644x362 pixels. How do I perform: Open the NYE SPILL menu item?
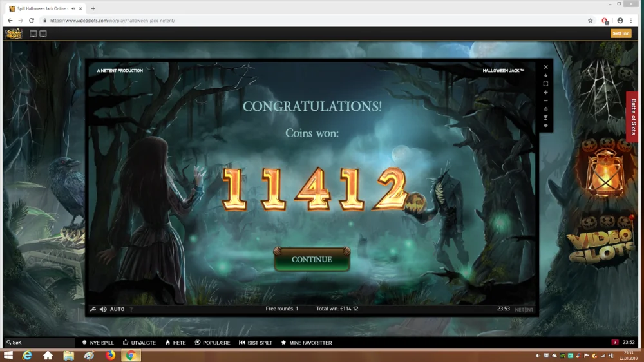98,343
